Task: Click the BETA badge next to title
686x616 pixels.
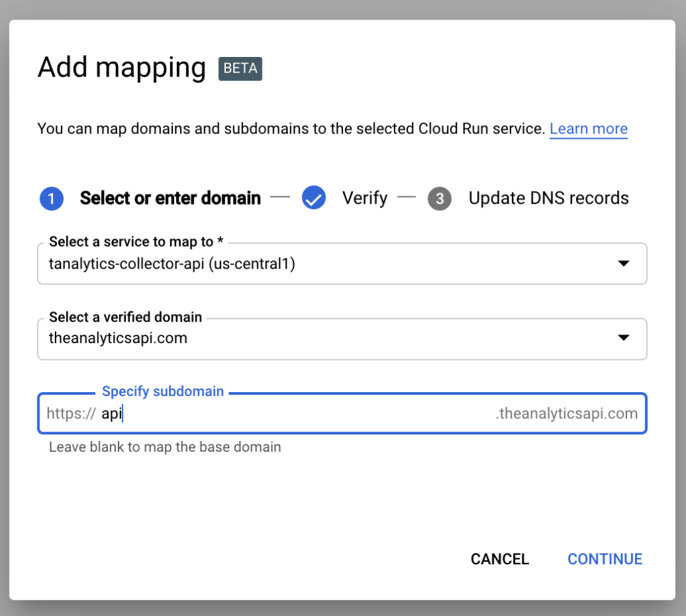Action: point(240,69)
